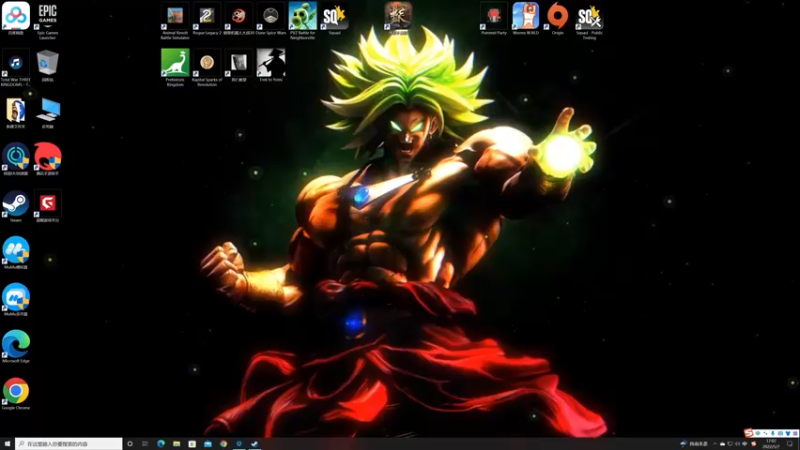Select Microsoft Edge desktop shortcut

click(16, 346)
